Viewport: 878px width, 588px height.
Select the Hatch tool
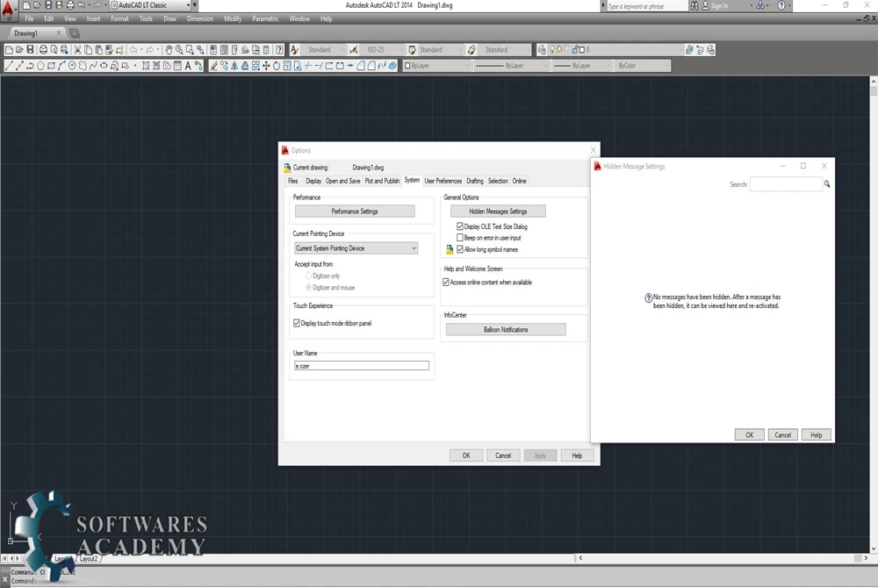(x=146, y=66)
